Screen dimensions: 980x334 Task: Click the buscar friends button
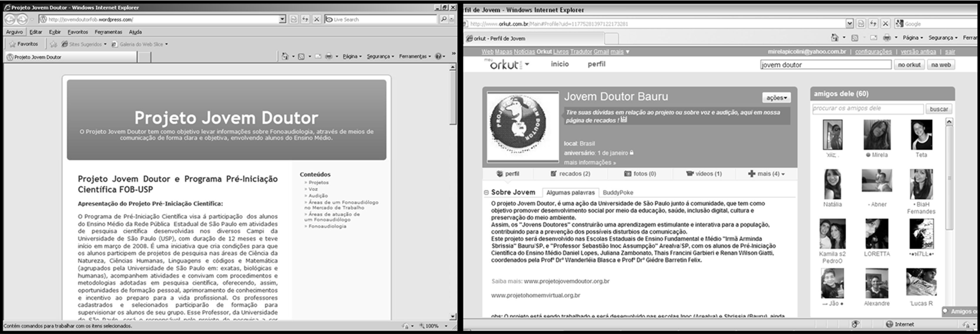click(x=939, y=109)
